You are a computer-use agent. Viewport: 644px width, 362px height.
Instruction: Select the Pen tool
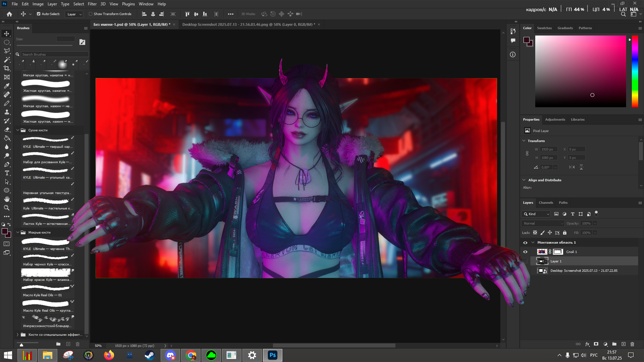(7, 164)
